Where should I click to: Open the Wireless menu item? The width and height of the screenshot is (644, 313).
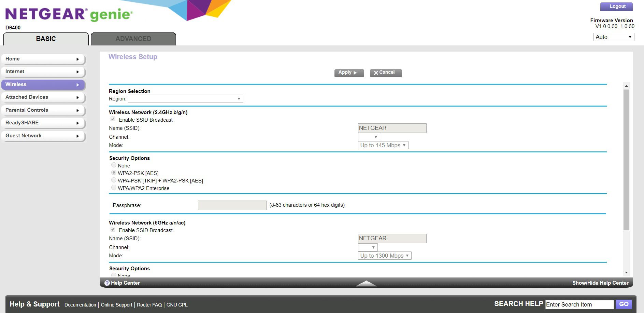click(x=43, y=85)
